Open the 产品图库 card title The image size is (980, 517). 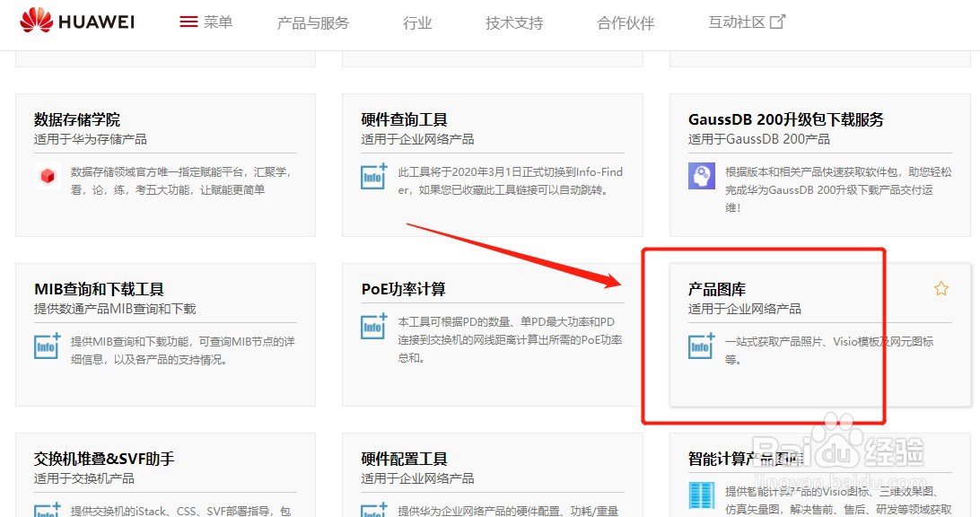pyautogui.click(x=717, y=289)
